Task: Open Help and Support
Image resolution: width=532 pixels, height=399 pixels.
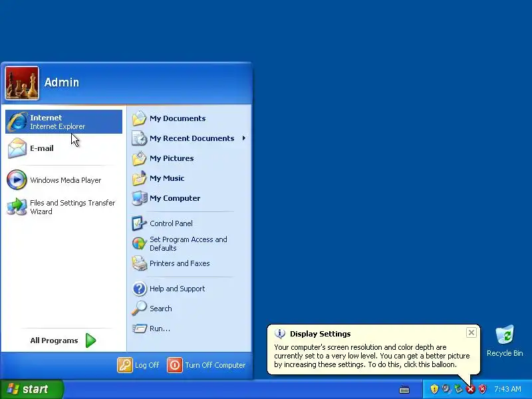Action: point(190,289)
